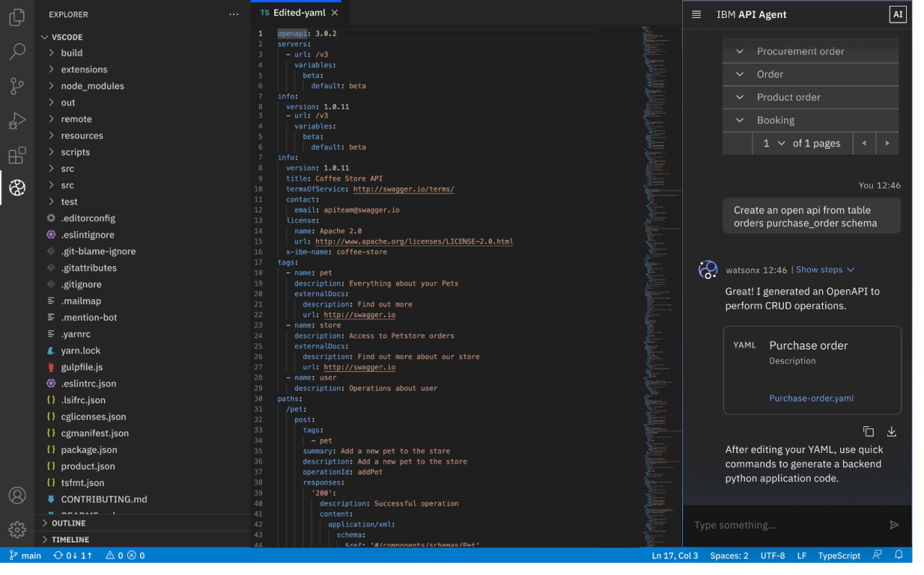Open the Extensions view
The height and width of the screenshot is (575, 924).
[17, 155]
